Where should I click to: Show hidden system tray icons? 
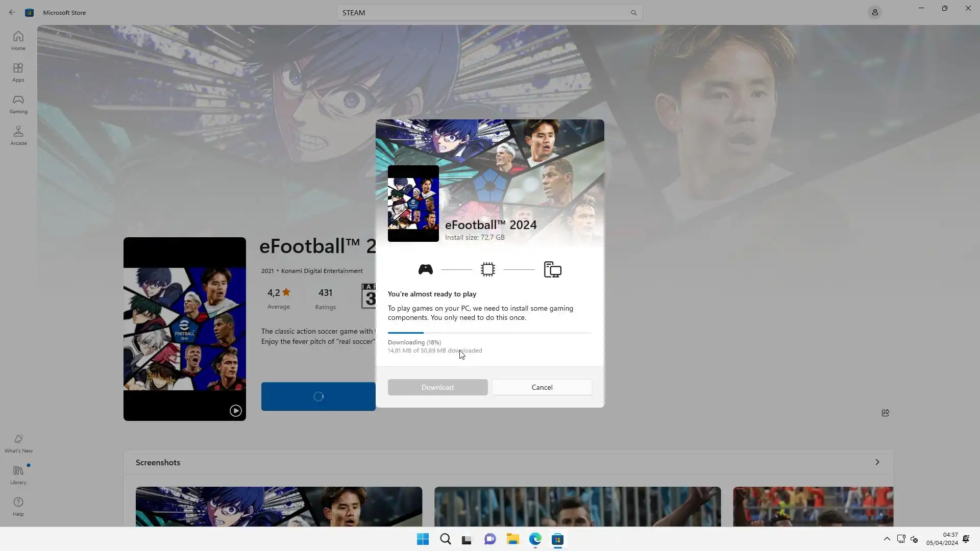coord(887,539)
